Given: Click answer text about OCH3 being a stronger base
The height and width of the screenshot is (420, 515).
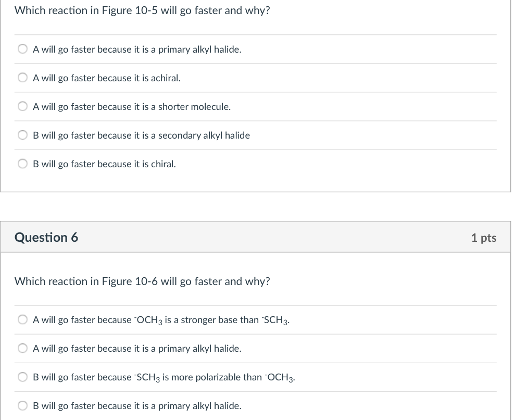Looking at the screenshot, I should tap(161, 320).
